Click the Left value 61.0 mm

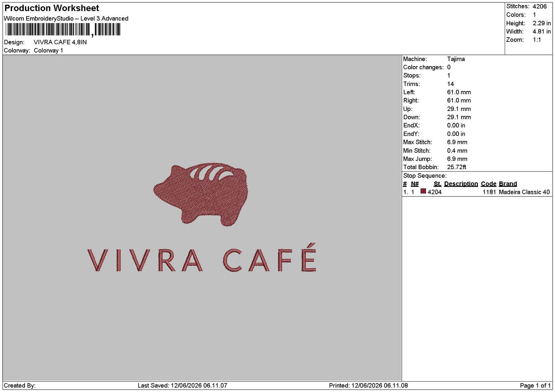point(459,92)
